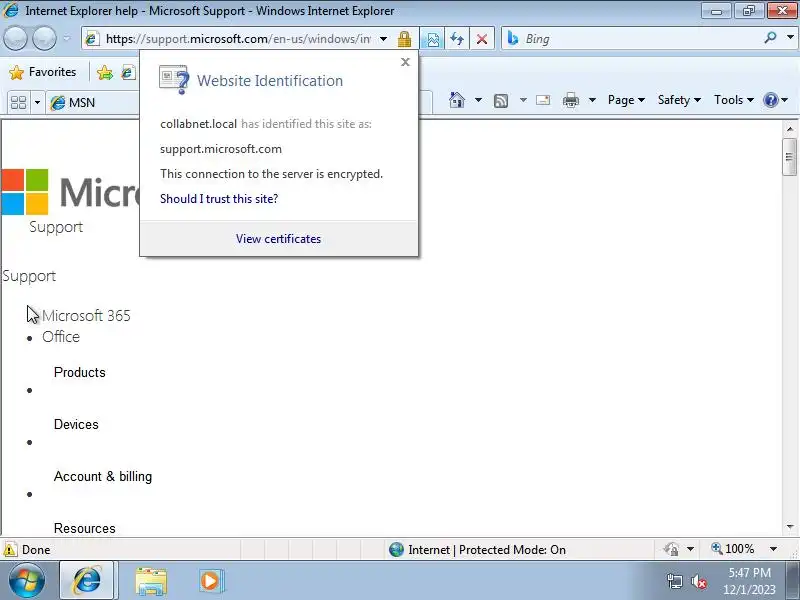Click the Website Identification certificate icon
The height and width of the screenshot is (600, 800).
tap(173, 80)
